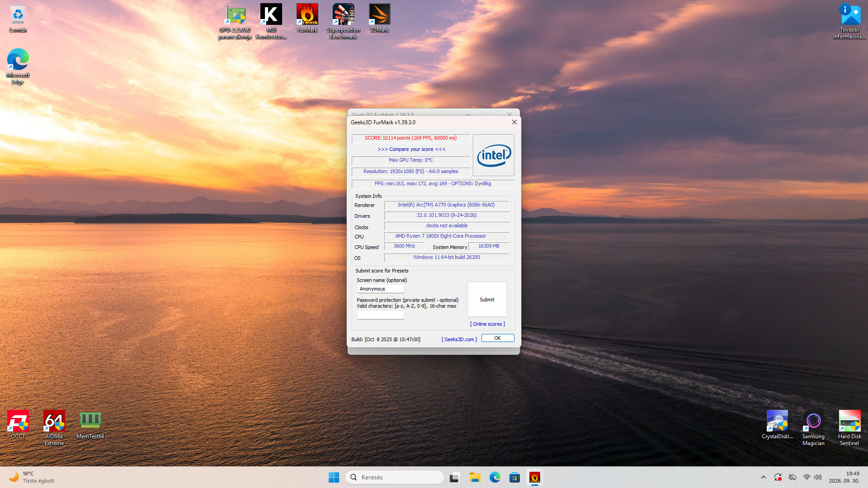Open Microsoft Edge desktop shortcut
Screen dimensions: 868x488
point(18,66)
